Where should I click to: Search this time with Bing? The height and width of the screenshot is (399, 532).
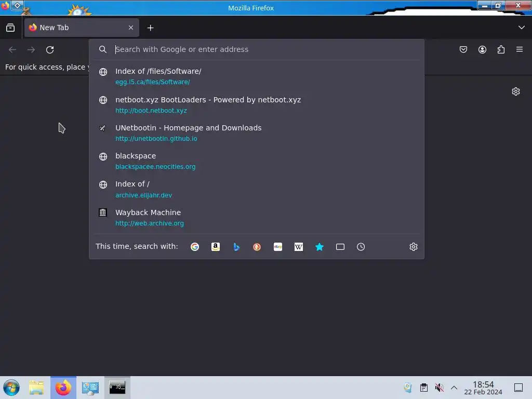coord(236,247)
